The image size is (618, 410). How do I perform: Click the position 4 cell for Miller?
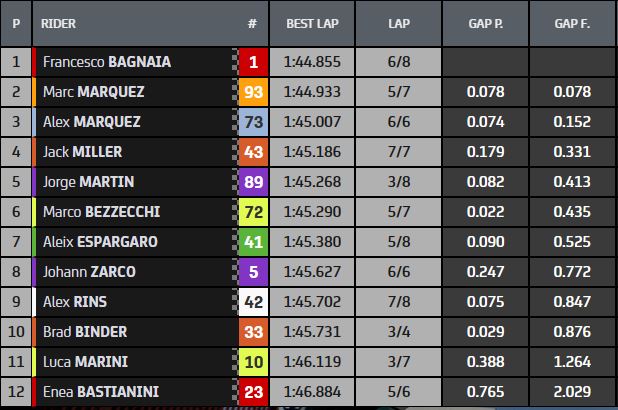(x=16, y=152)
